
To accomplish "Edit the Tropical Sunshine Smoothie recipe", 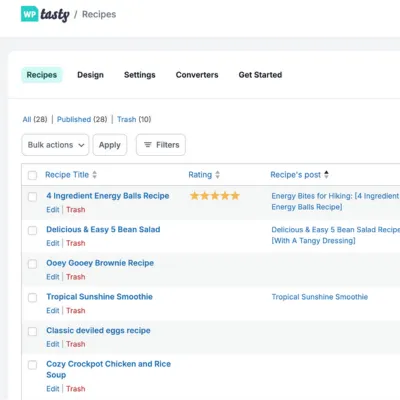I will pos(53,311).
